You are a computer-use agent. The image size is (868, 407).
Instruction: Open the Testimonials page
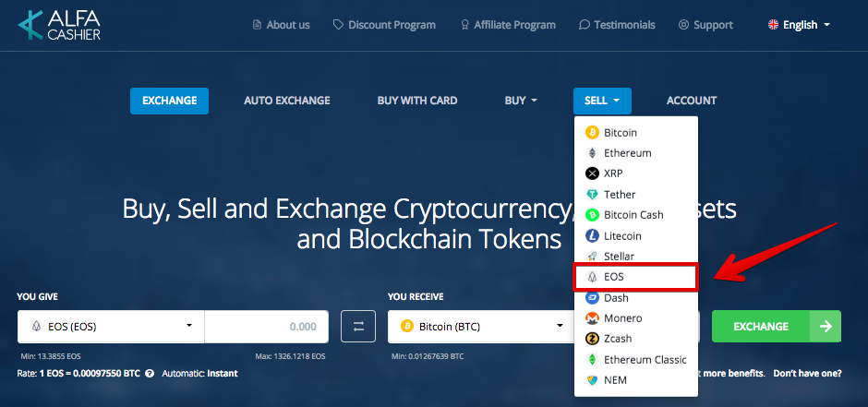click(617, 25)
